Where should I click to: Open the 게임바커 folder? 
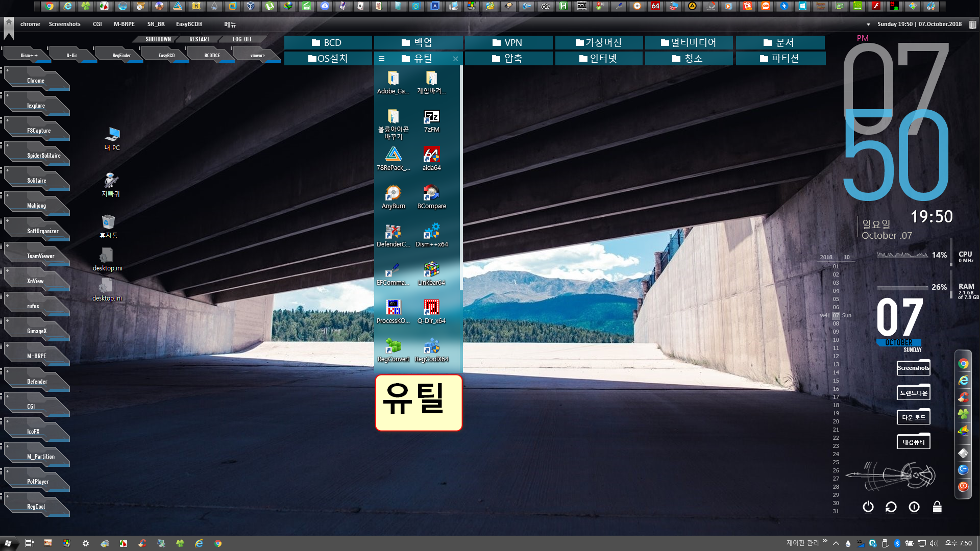(x=431, y=83)
